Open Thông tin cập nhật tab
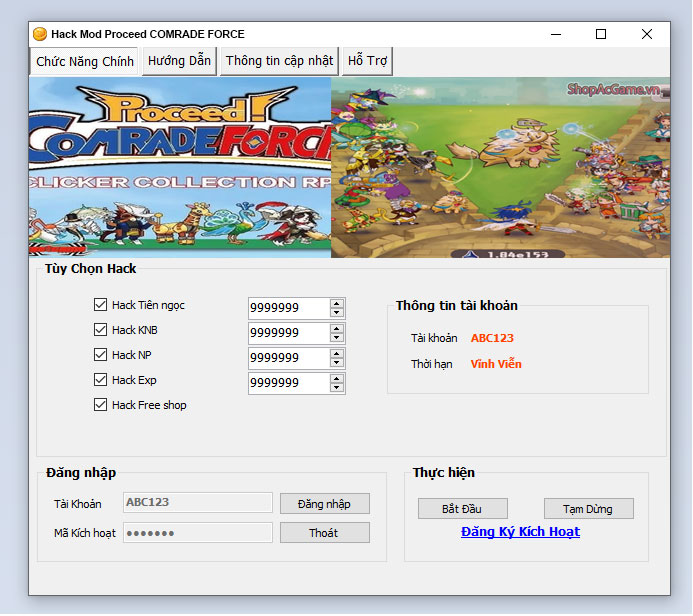This screenshot has height=616, width=693. [279, 61]
